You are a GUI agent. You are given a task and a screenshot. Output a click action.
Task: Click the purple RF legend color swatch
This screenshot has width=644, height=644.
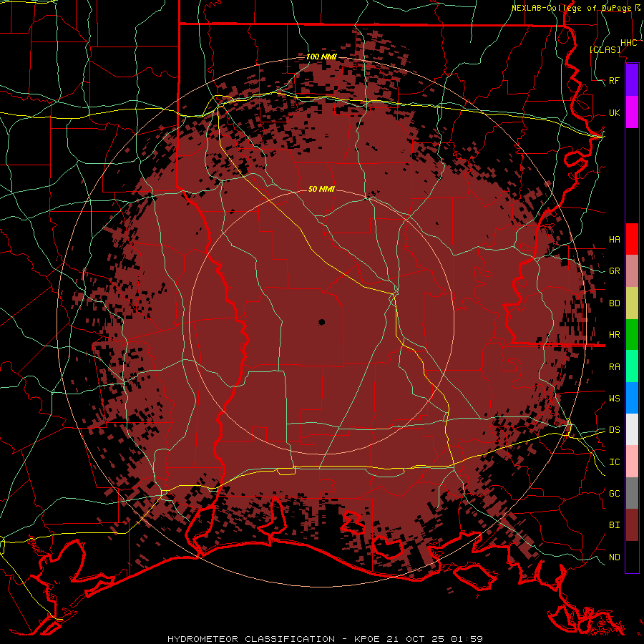(x=632, y=80)
